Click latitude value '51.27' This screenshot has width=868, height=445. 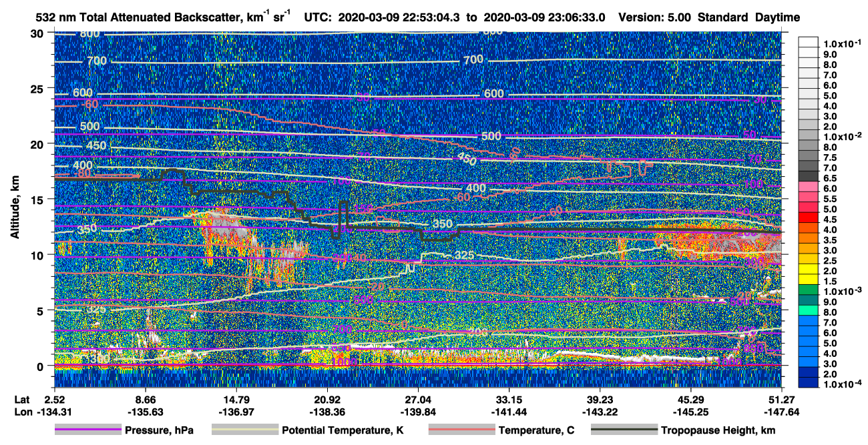click(x=782, y=399)
